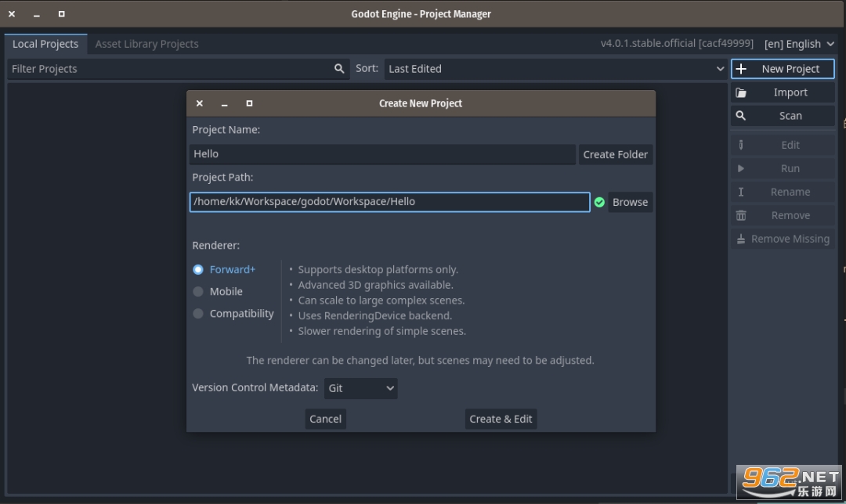Click the search magnifier in Filter Projects
The height and width of the screenshot is (504, 846).
pyautogui.click(x=339, y=68)
